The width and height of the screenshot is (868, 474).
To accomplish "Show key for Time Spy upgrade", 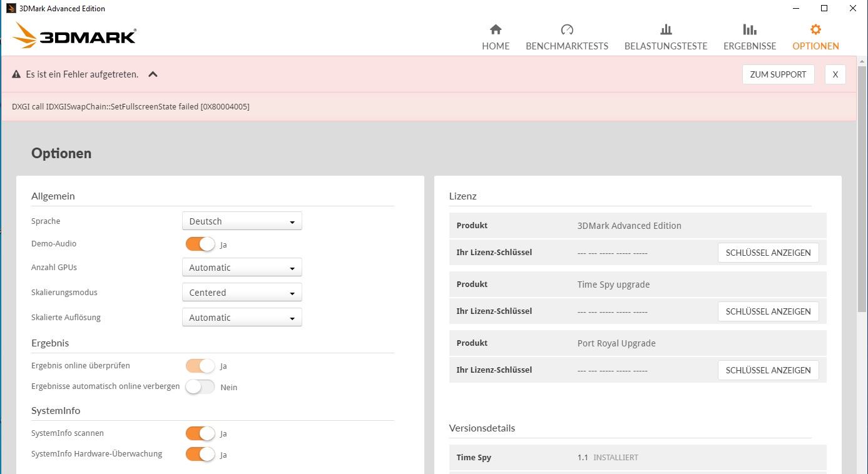I will tap(768, 311).
